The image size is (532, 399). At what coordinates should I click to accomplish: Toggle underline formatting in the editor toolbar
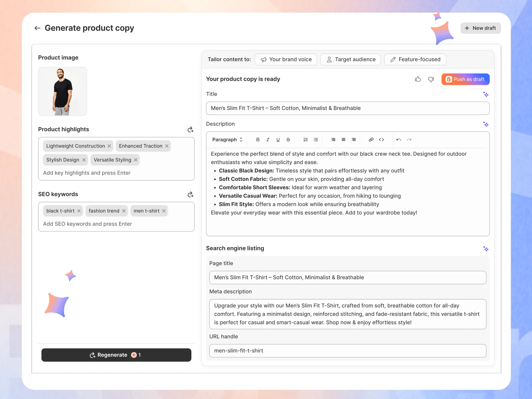(x=278, y=140)
